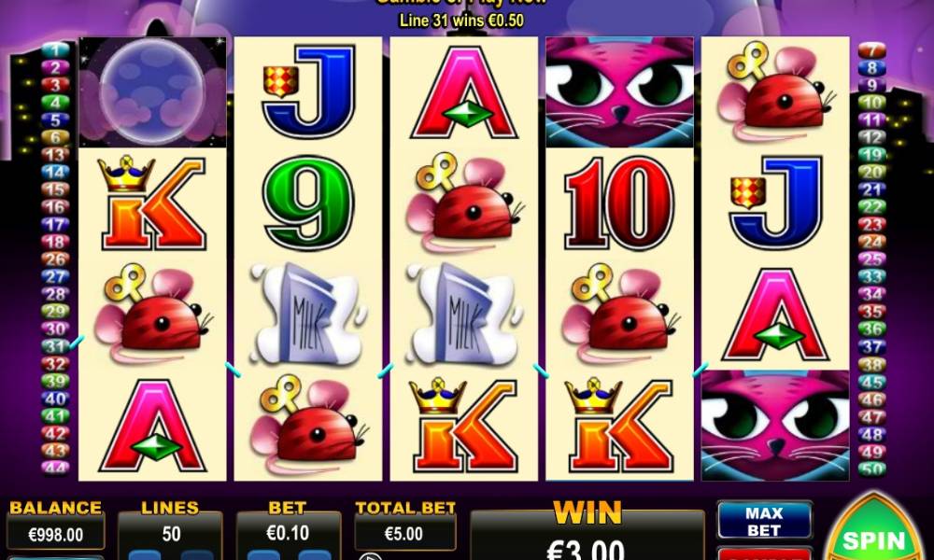Screen dimensions: 934x560
Task: Activate payline marker 38
Action: click(x=871, y=364)
